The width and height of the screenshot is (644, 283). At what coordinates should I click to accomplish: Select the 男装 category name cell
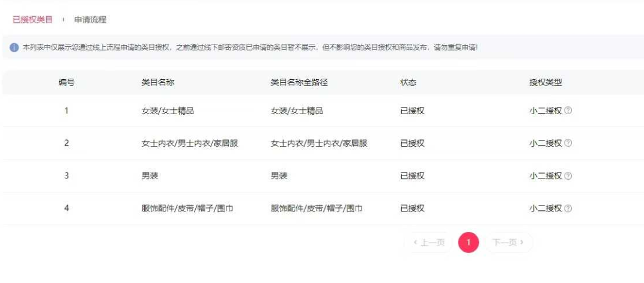point(150,176)
